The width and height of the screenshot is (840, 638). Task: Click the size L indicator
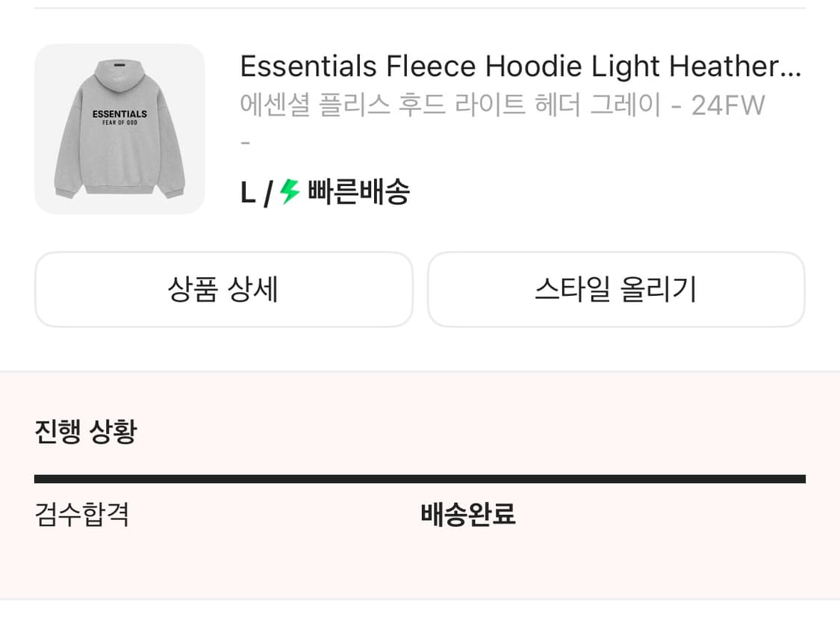point(247,192)
